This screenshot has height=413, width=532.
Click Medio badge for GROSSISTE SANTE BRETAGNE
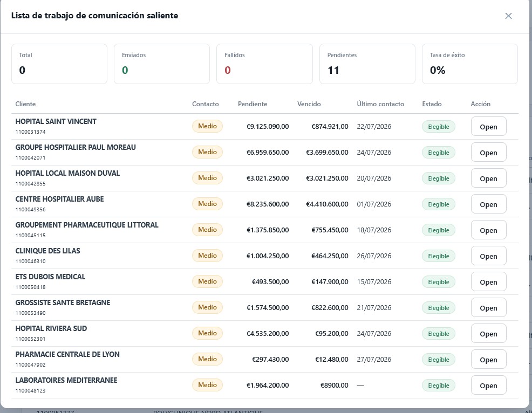click(x=207, y=307)
